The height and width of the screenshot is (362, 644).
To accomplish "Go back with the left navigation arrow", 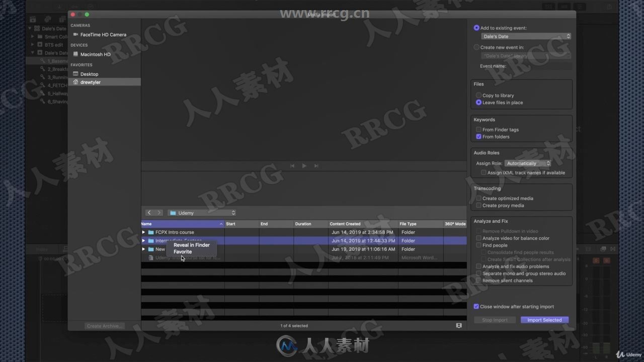I will [x=149, y=213].
